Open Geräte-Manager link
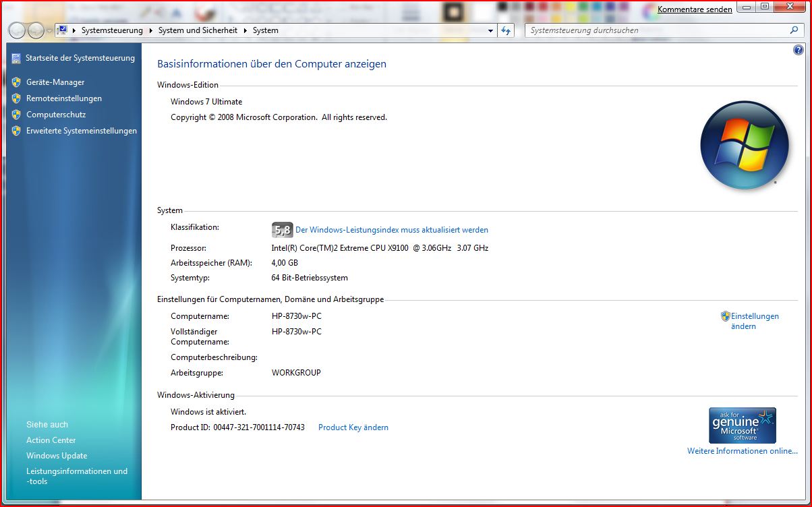This screenshot has height=507, width=812. point(55,82)
